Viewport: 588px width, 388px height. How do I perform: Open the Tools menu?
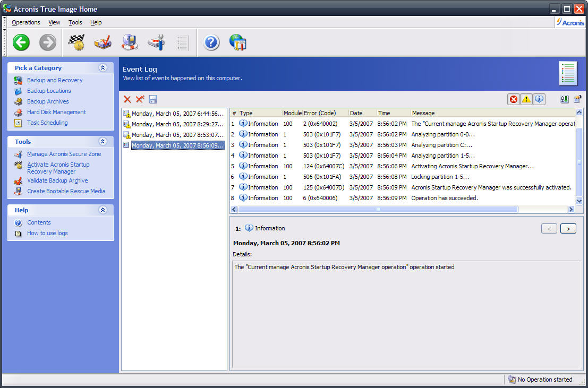pyautogui.click(x=75, y=22)
